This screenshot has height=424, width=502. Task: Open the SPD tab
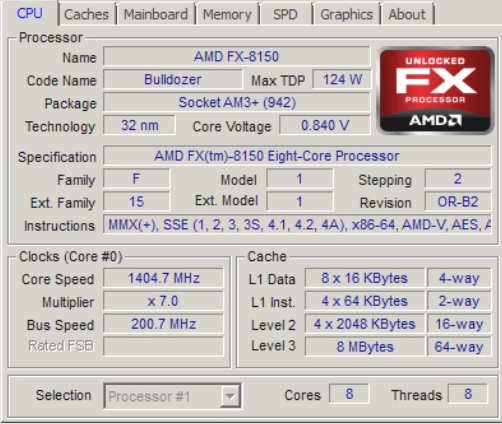[x=285, y=14]
